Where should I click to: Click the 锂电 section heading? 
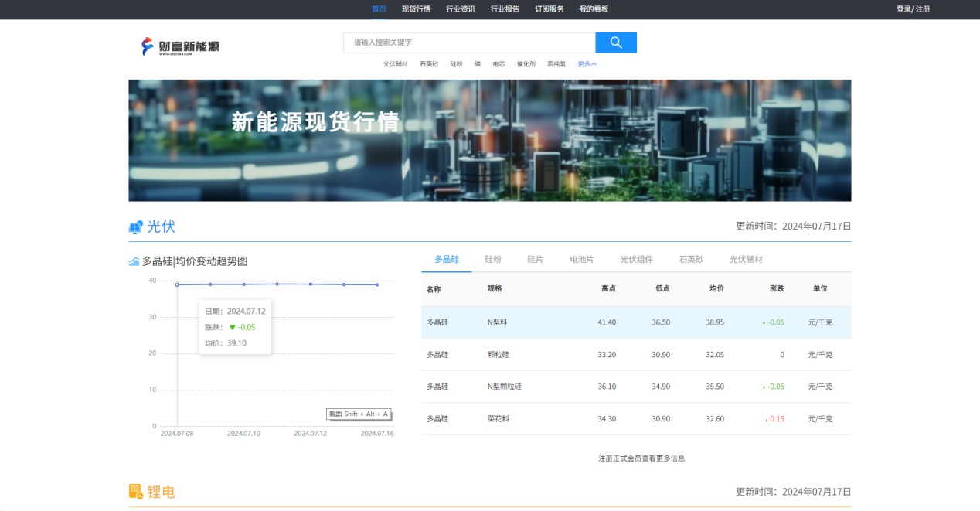tap(162, 492)
